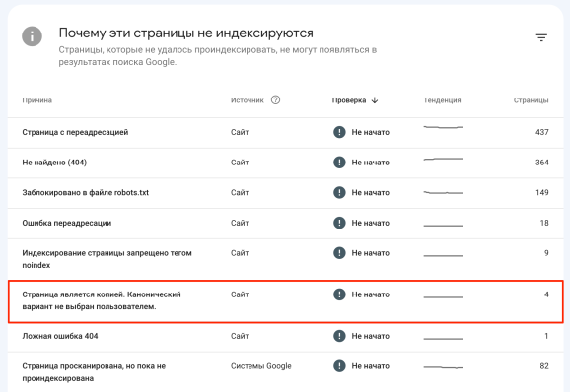Click the Тенденция column header

coord(442,100)
